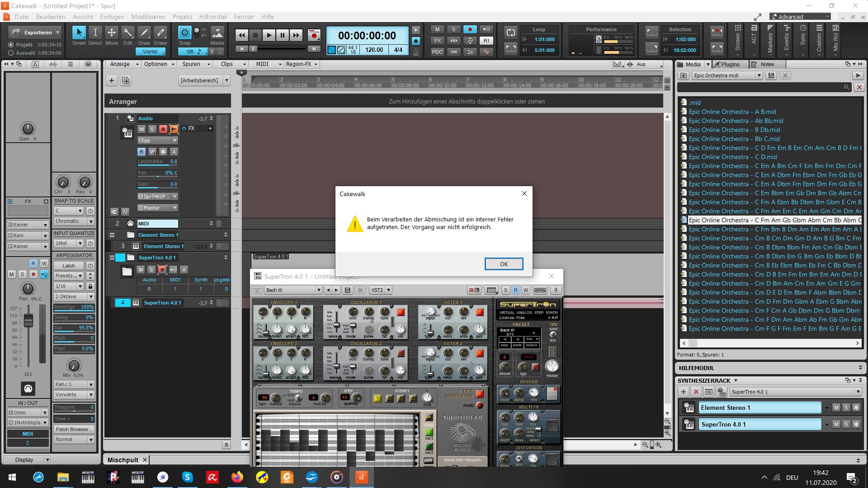This screenshot has height=488, width=868.
Task: Switch to the PlugIns browser tab
Action: tap(730, 64)
